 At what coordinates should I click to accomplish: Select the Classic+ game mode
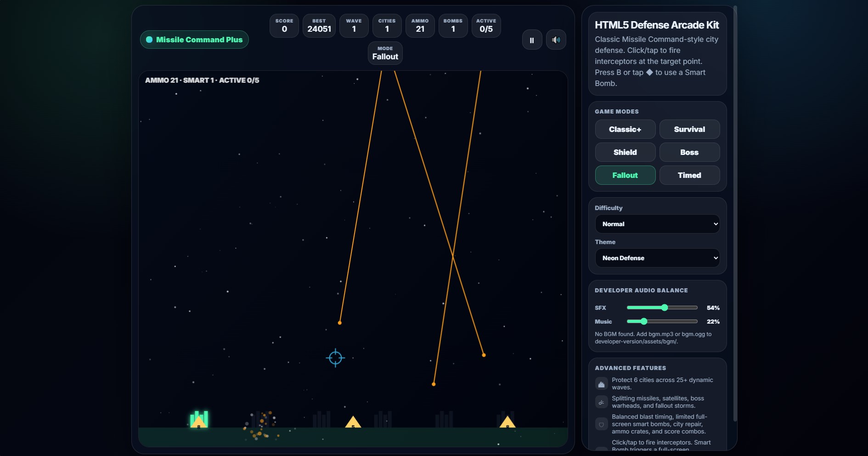click(x=625, y=129)
